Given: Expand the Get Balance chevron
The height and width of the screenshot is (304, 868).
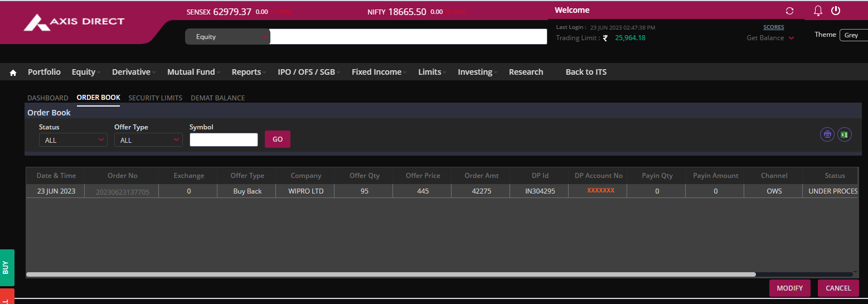Looking at the screenshot, I should tap(791, 38).
